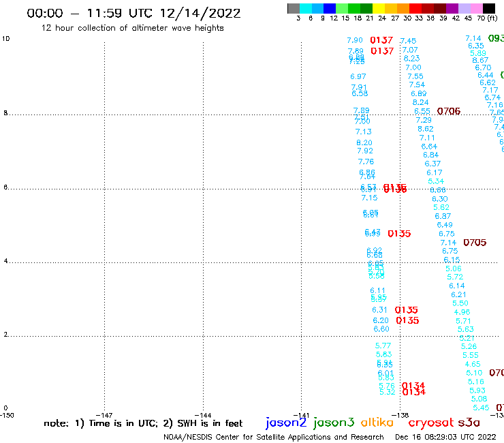Click the wave height value 6.60
This screenshot has height=443, width=504.
[x=381, y=329]
